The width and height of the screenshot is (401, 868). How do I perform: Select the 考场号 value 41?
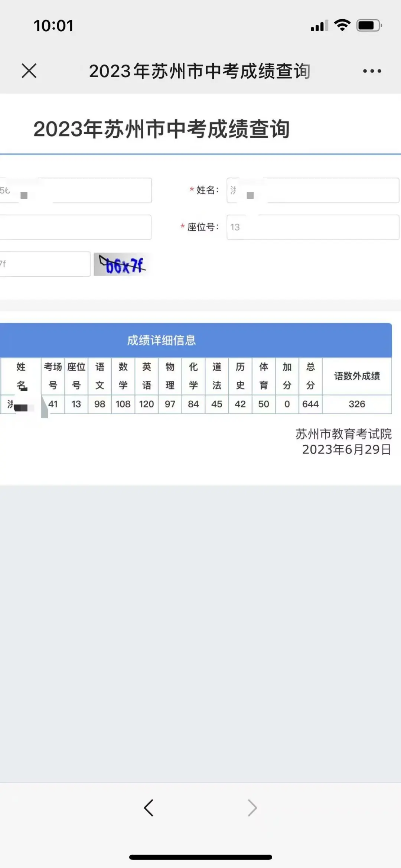[x=53, y=404]
